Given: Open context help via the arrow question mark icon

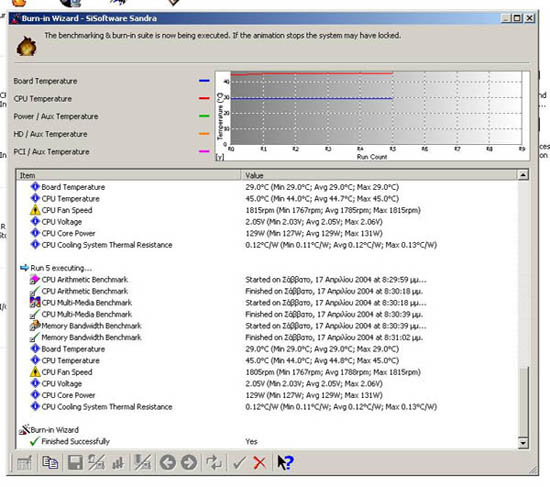Looking at the screenshot, I should pyautogui.click(x=285, y=462).
